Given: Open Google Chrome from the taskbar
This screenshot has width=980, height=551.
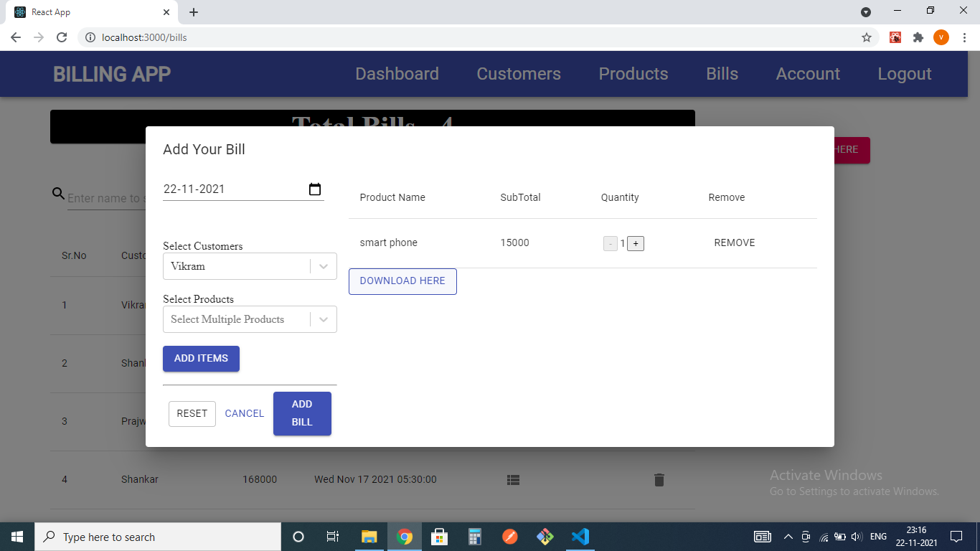Looking at the screenshot, I should coord(404,536).
